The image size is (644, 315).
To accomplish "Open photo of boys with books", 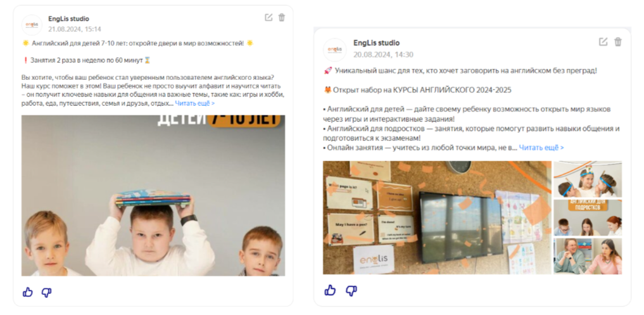I will point(153,195).
